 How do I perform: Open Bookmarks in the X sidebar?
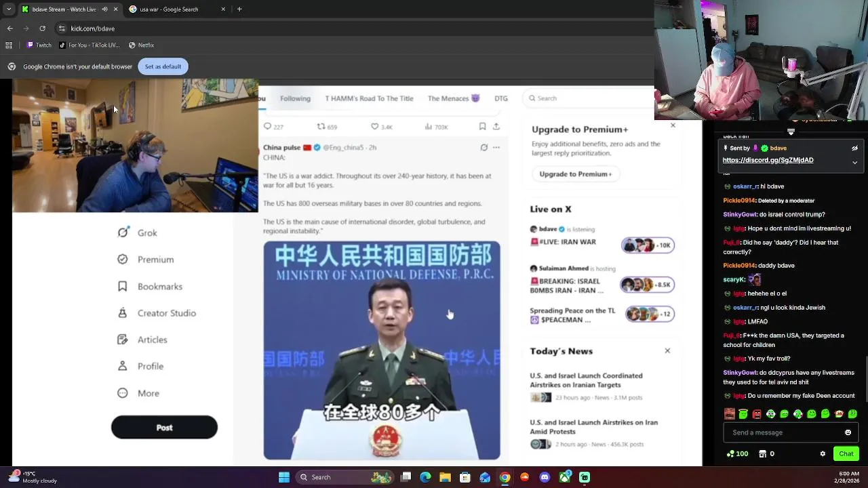tap(150, 287)
